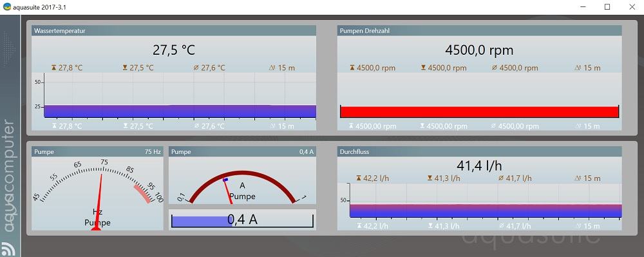Select the Pumpen Drehzahl panel header
The height and width of the screenshot is (257, 644).
pos(480,30)
